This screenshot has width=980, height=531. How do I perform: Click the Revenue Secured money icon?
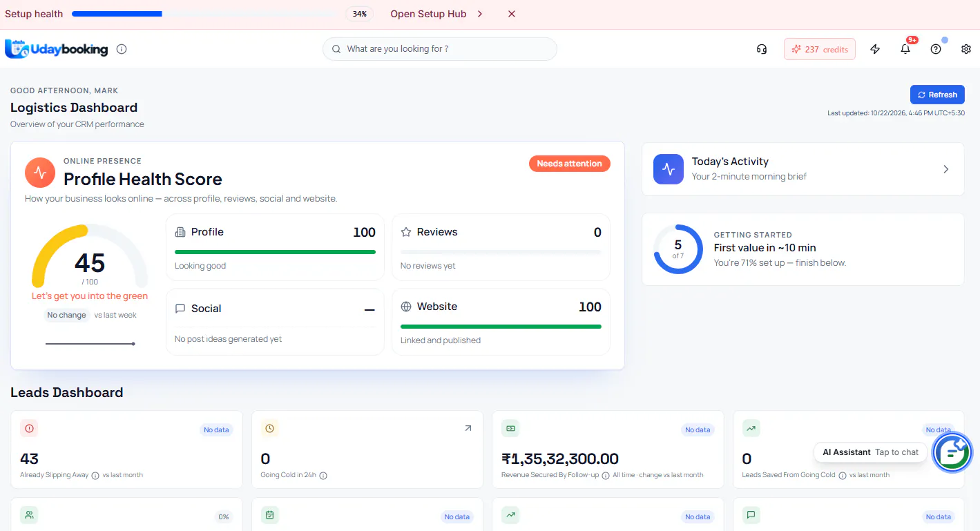point(510,428)
